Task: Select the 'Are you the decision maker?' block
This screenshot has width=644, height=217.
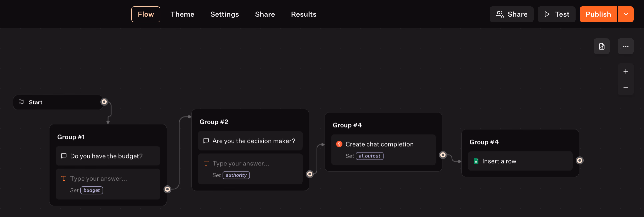Action: (x=250, y=141)
